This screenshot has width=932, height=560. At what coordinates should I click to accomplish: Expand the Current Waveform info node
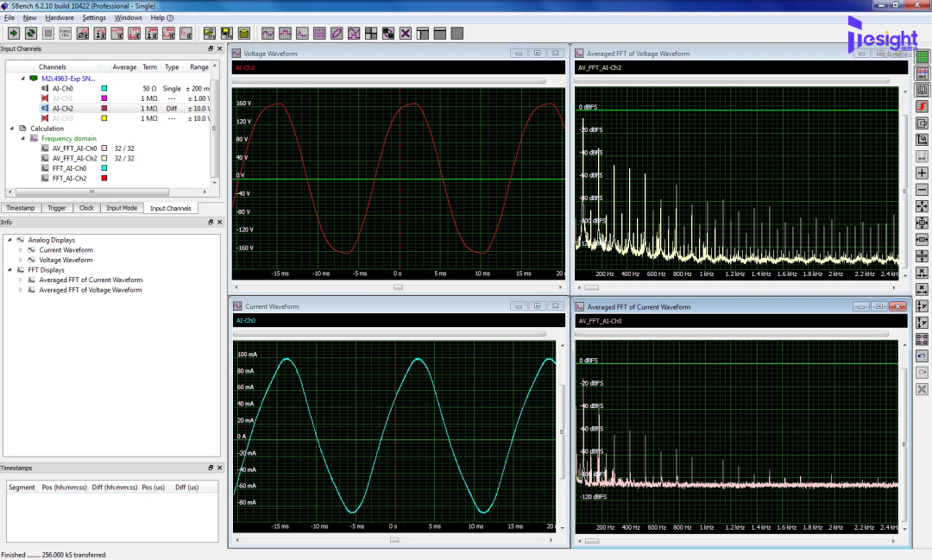(x=21, y=250)
